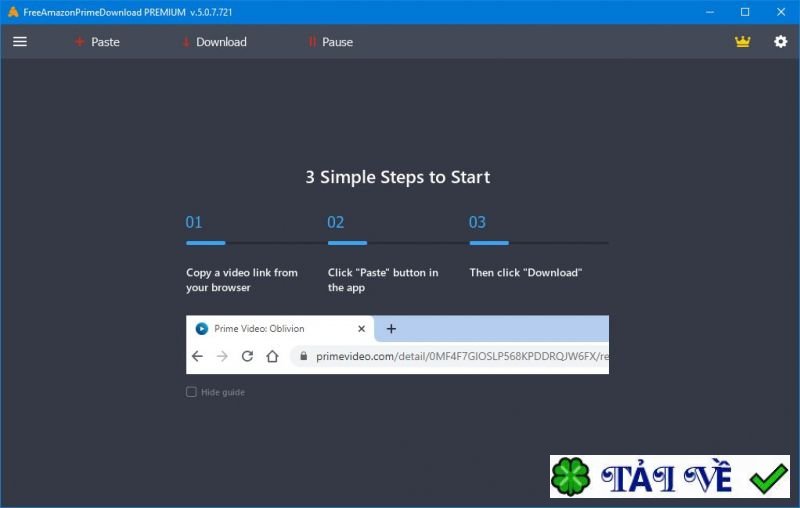The image size is (800, 508).
Task: Click the padlock icon in address bar
Action: [304, 355]
